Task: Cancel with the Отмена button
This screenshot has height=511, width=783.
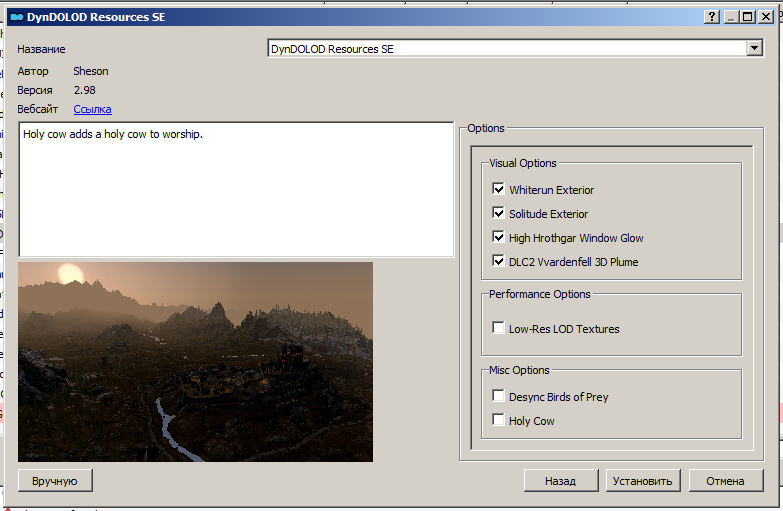Action: coord(726,481)
